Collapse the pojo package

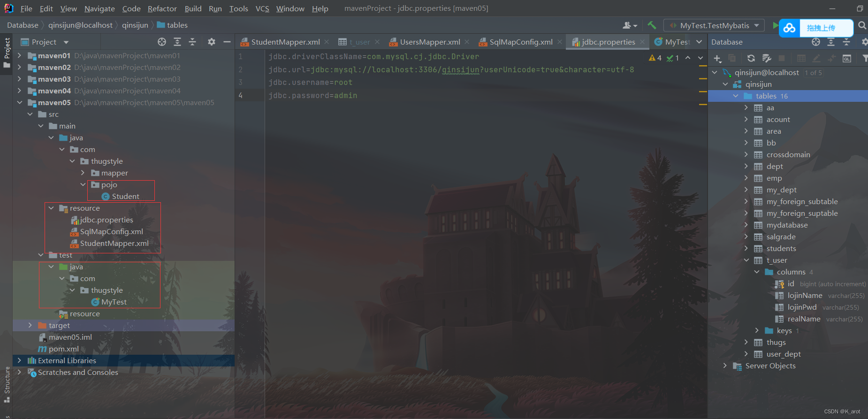point(83,184)
